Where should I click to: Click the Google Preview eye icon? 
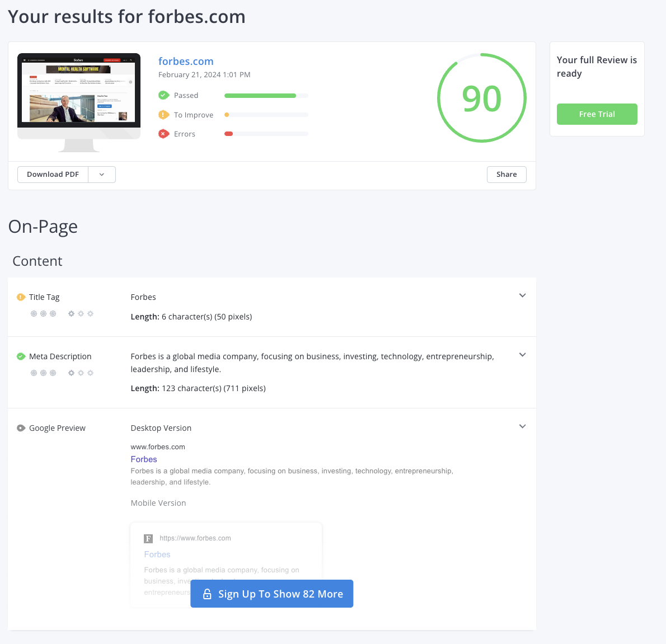click(21, 428)
